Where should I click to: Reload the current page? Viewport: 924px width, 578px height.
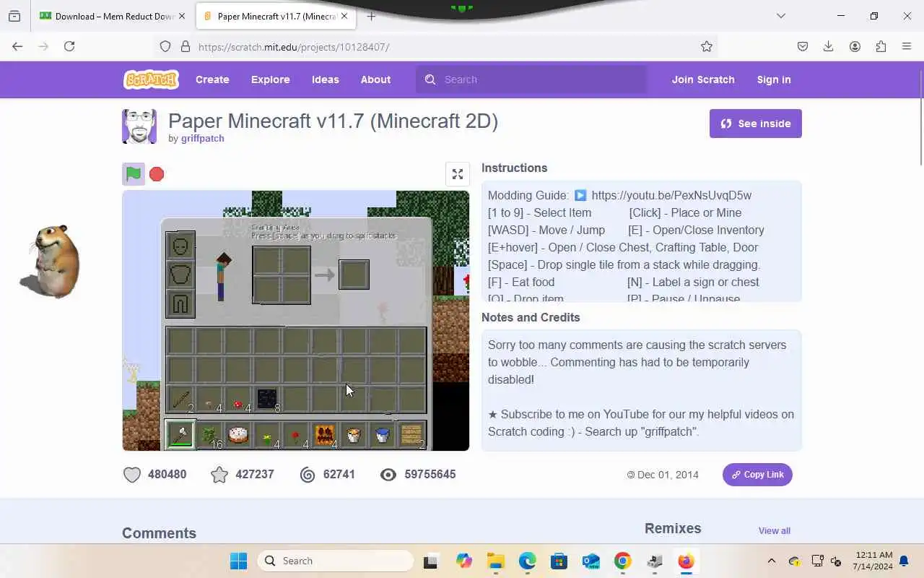69,46
